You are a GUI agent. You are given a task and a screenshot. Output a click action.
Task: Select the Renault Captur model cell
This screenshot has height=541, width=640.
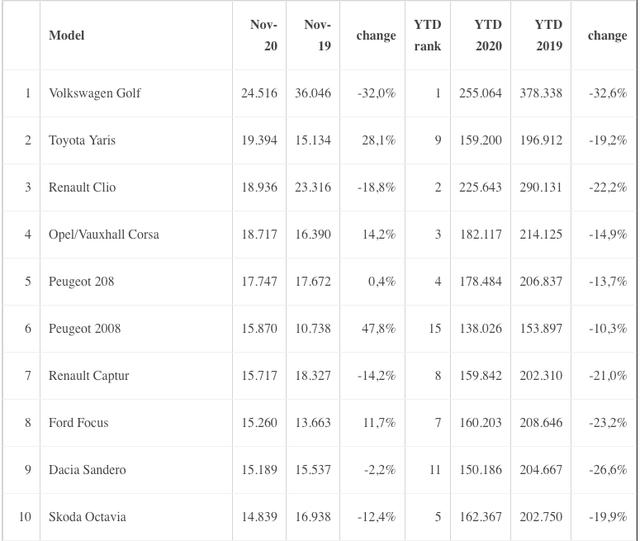(x=89, y=375)
